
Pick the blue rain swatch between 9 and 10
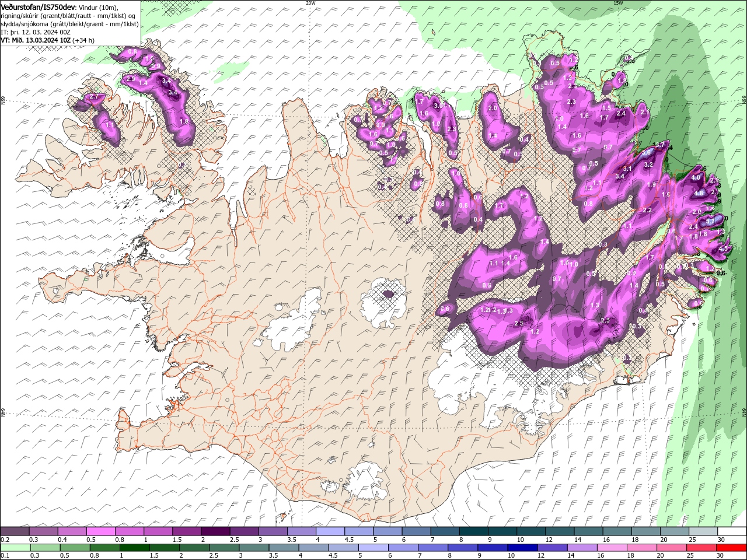pos(493,548)
